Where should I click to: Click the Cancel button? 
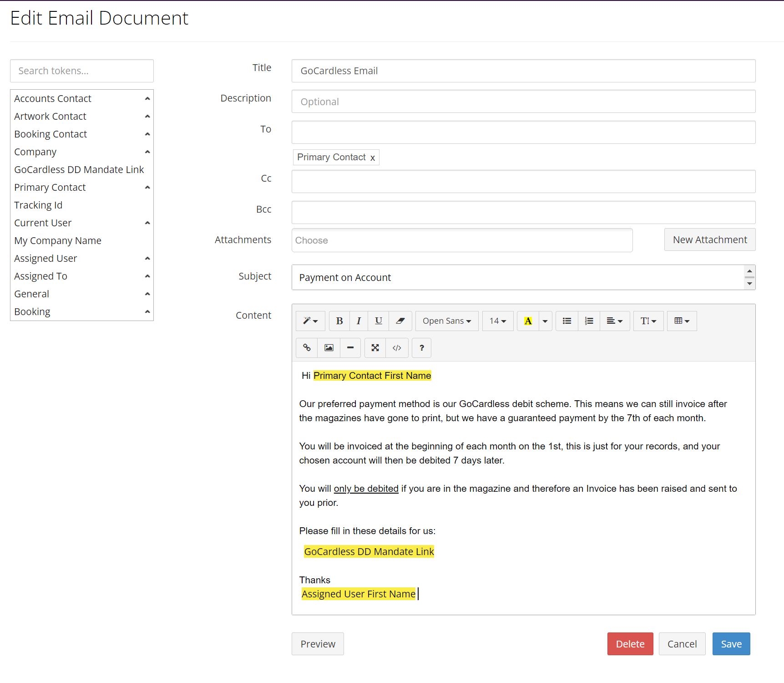(682, 644)
